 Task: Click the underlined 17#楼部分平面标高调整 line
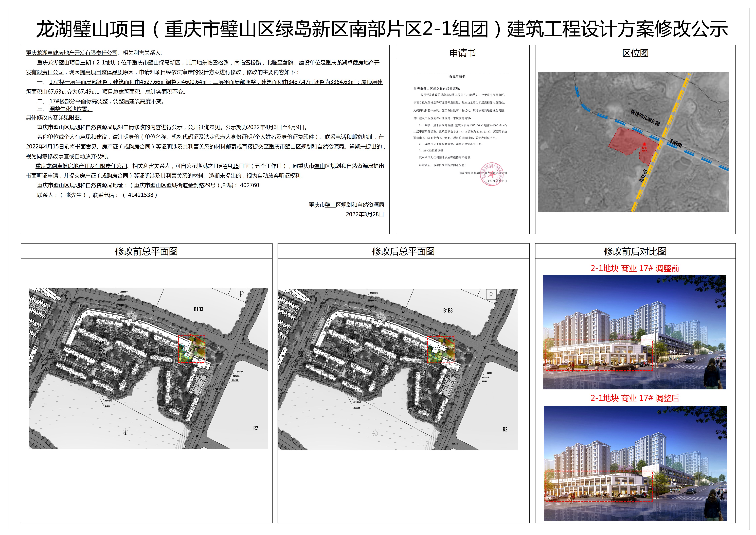pyautogui.click(x=108, y=101)
